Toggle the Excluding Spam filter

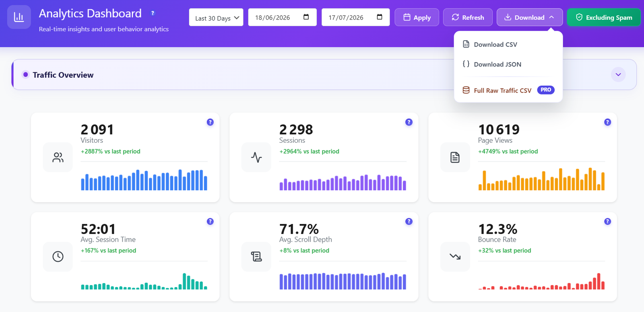[x=604, y=17]
